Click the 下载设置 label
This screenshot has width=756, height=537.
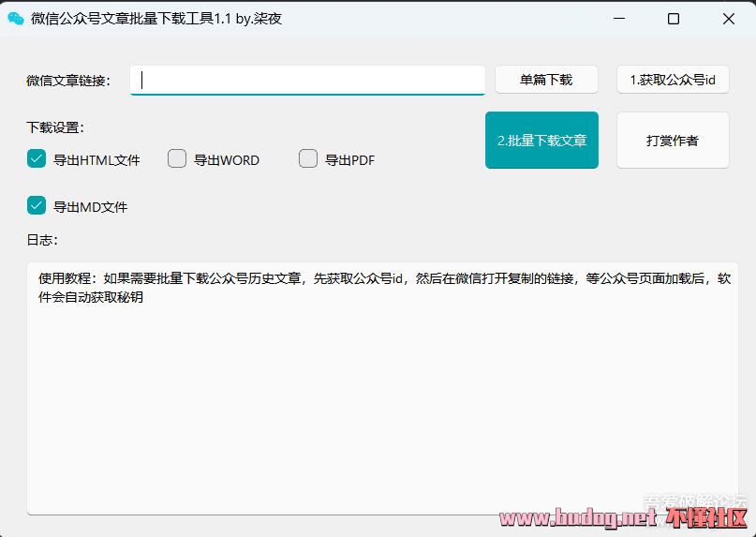click(x=55, y=127)
